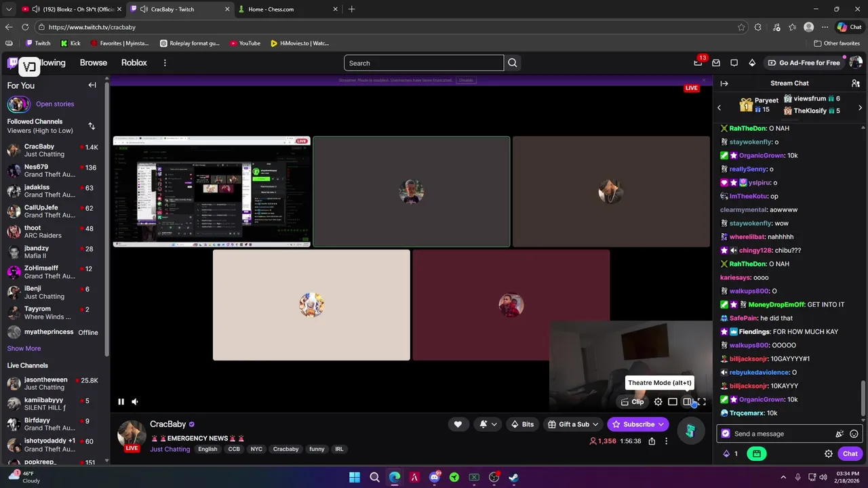Viewport: 868px width, 488px height.
Task: Open chat settings gear
Action: (x=828, y=453)
